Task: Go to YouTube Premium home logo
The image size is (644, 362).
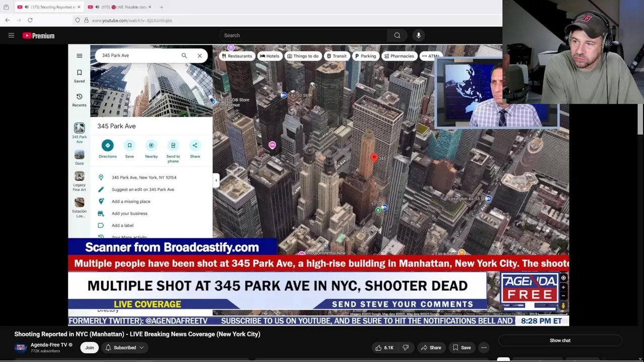Action: click(38, 36)
